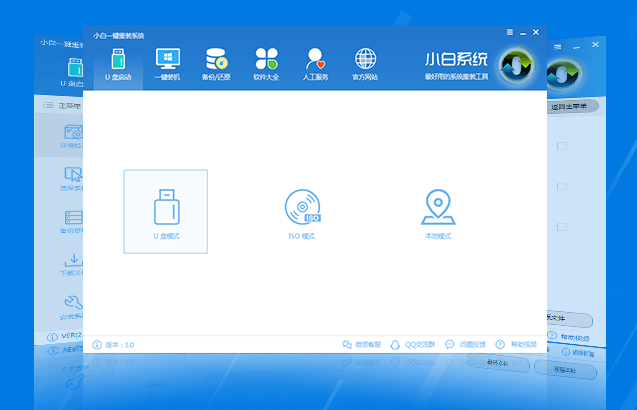Open 帮助视频 help link in right background window

tap(569, 336)
